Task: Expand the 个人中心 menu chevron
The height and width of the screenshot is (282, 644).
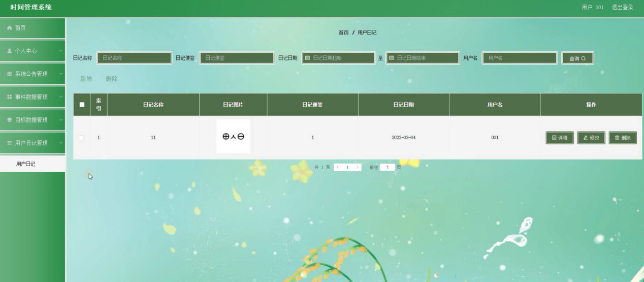Action: click(x=60, y=51)
